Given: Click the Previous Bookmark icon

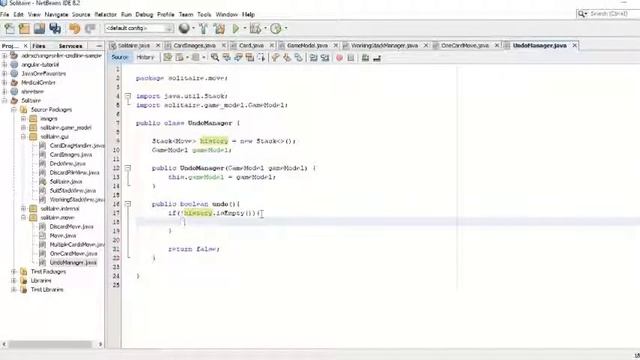Looking at the screenshot, I should coord(276,58).
